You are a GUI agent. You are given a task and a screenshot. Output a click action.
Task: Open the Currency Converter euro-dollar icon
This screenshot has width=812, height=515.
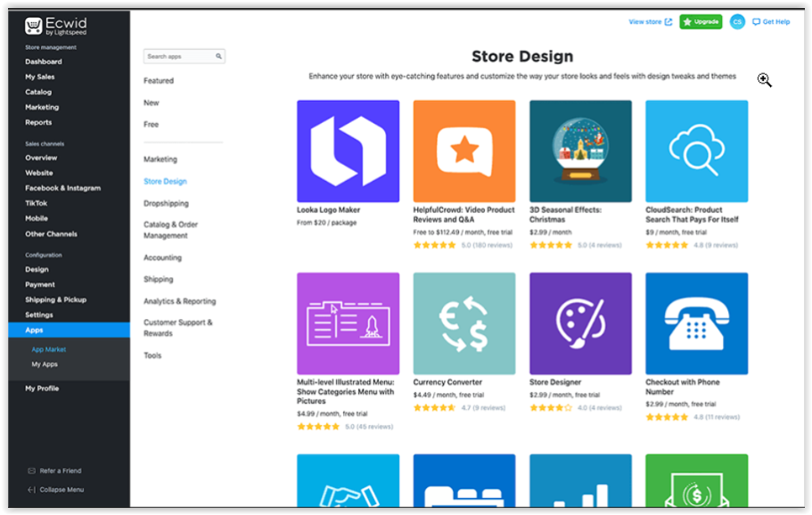point(464,323)
